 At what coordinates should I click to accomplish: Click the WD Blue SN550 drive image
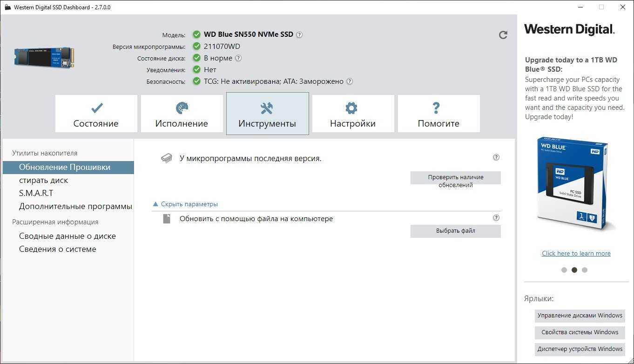click(44, 57)
